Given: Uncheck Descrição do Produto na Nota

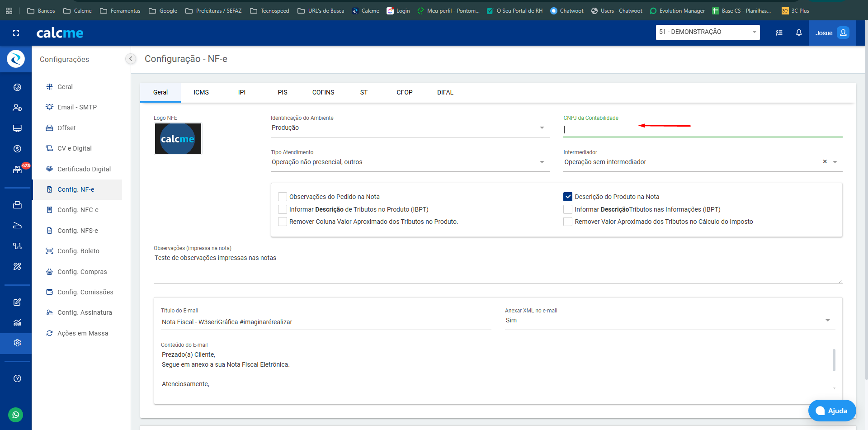Looking at the screenshot, I should 568,197.
